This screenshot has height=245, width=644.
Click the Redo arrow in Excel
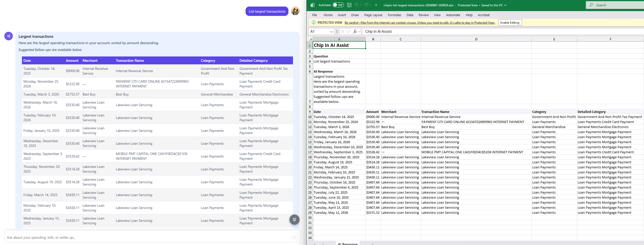366,5
